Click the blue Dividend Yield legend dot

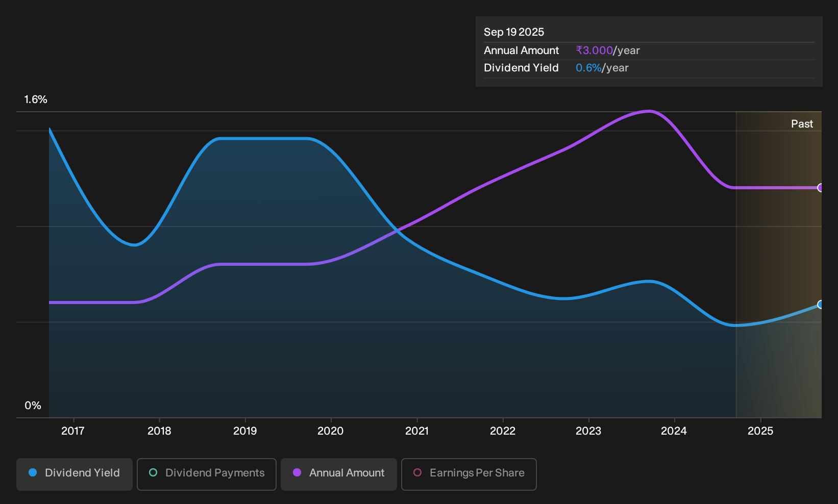pos(33,472)
